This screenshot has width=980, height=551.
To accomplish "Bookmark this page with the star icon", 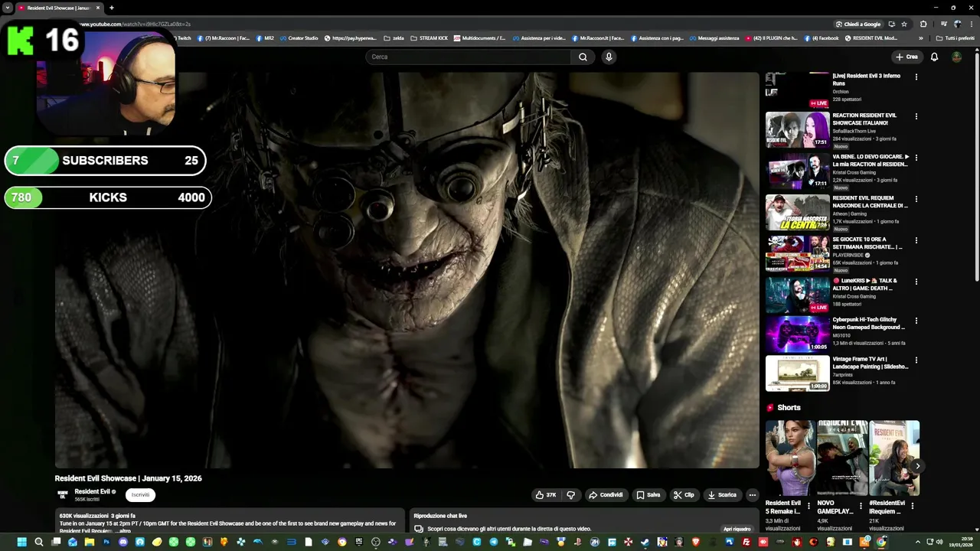I will [x=904, y=24].
